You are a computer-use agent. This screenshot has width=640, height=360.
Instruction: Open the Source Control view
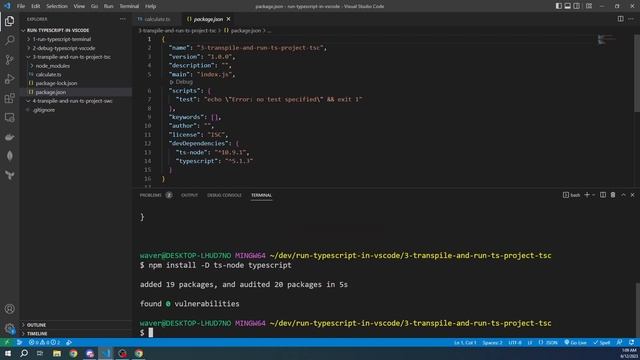tap(9, 60)
